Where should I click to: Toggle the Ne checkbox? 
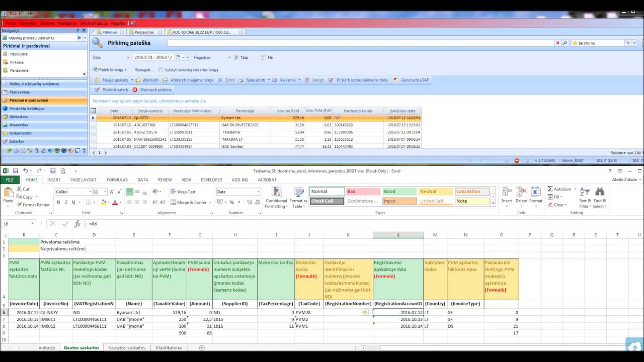tap(264, 57)
